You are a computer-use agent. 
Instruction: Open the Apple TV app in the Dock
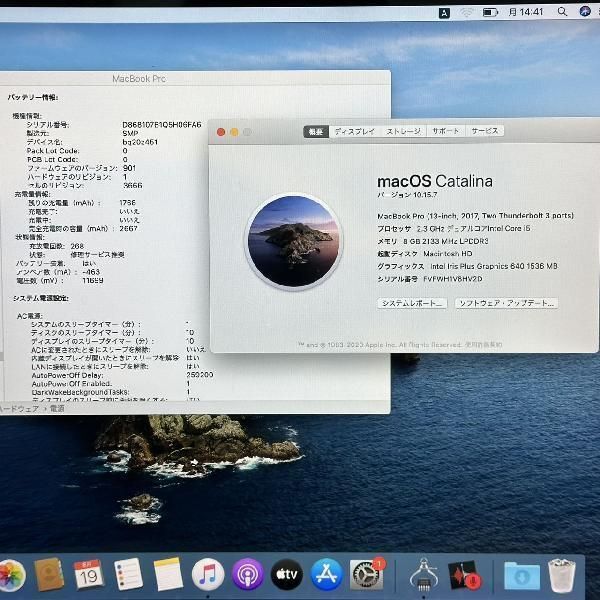[287, 574]
